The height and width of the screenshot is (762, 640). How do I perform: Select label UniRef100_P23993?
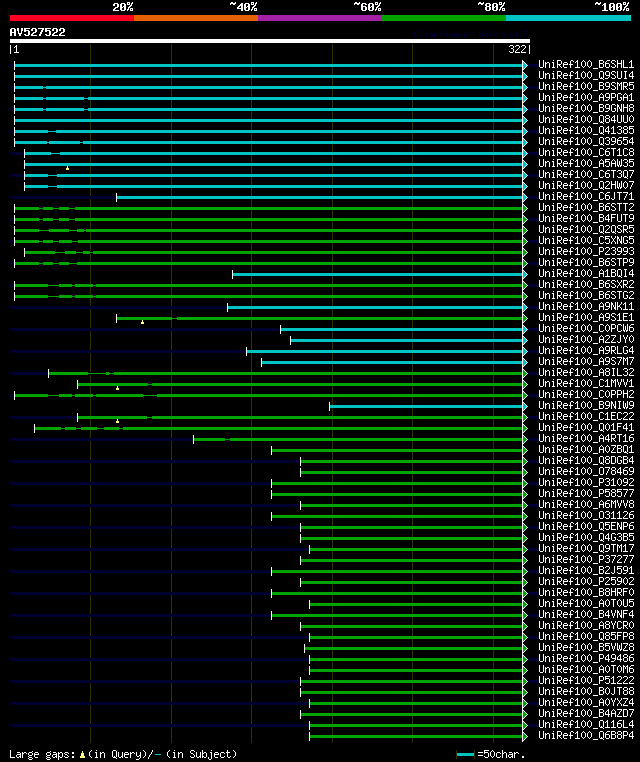point(586,251)
